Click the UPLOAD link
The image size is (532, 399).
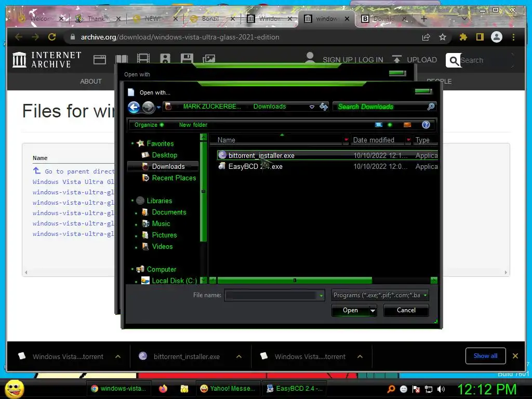point(414,60)
